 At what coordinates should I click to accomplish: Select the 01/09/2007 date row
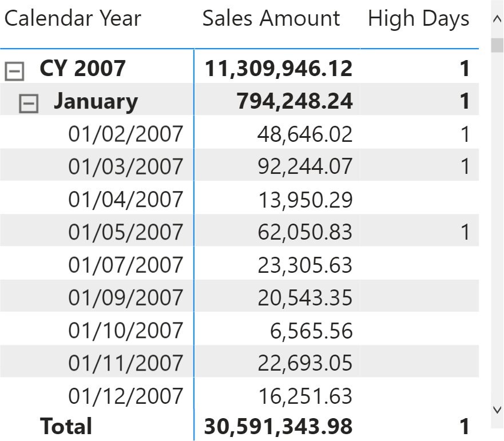pos(240,296)
